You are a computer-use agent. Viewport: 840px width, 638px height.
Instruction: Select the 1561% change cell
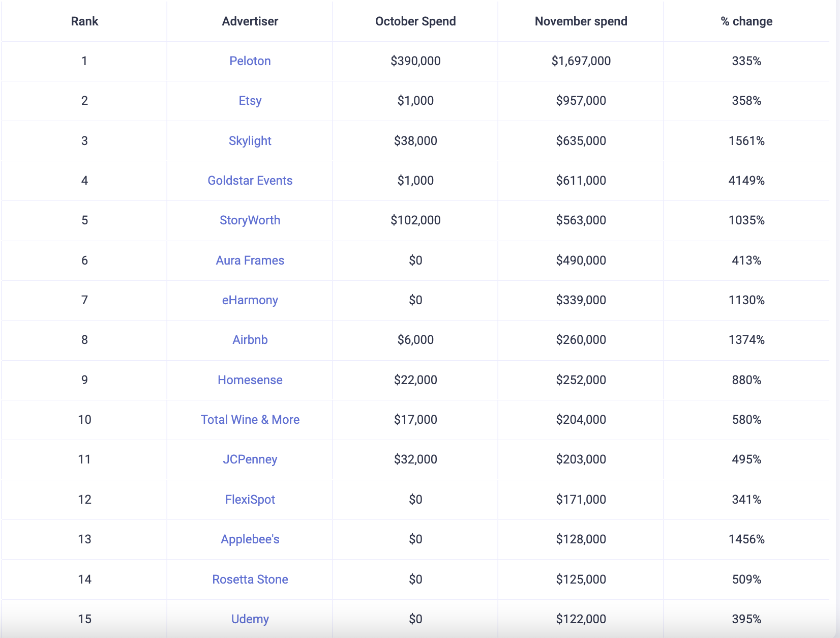[746, 141]
